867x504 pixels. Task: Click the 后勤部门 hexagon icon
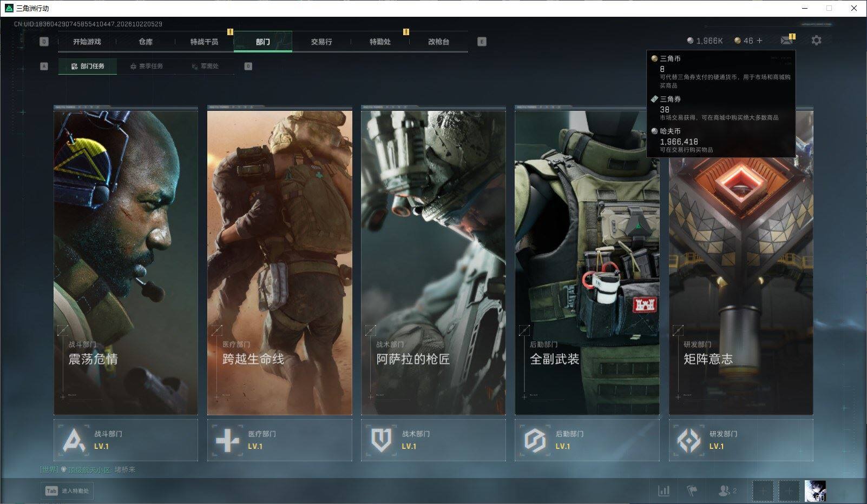tap(535, 440)
